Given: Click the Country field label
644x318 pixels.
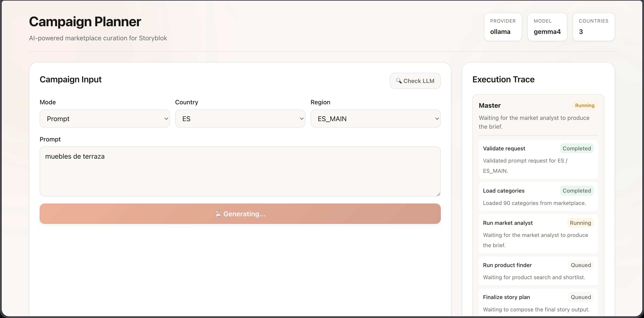Looking at the screenshot, I should point(187,102).
